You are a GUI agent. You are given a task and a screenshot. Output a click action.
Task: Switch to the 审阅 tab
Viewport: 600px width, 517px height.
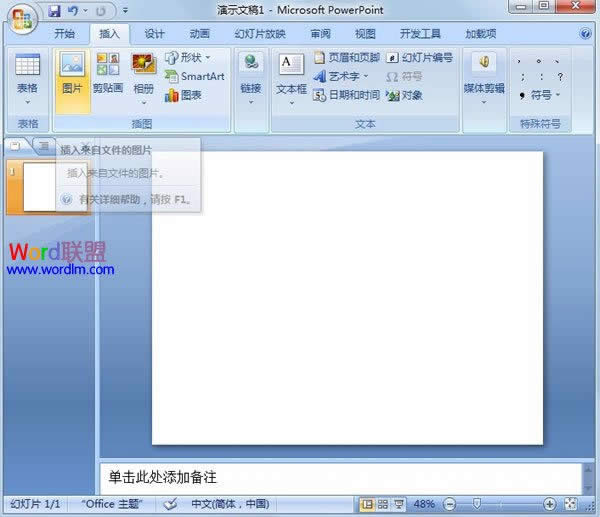coord(320,34)
